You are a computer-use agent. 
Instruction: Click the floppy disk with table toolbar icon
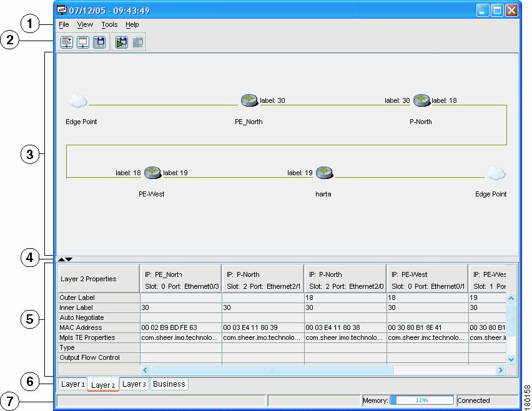tap(99, 42)
